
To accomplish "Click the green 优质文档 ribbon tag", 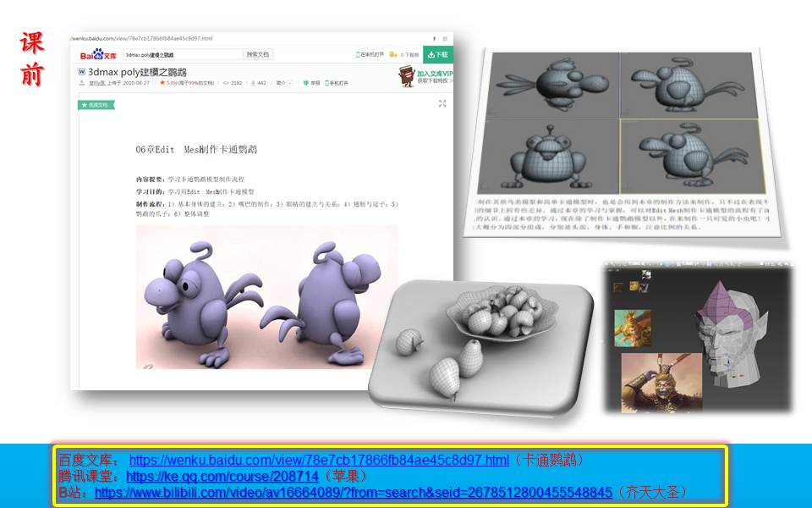I will pos(95,105).
